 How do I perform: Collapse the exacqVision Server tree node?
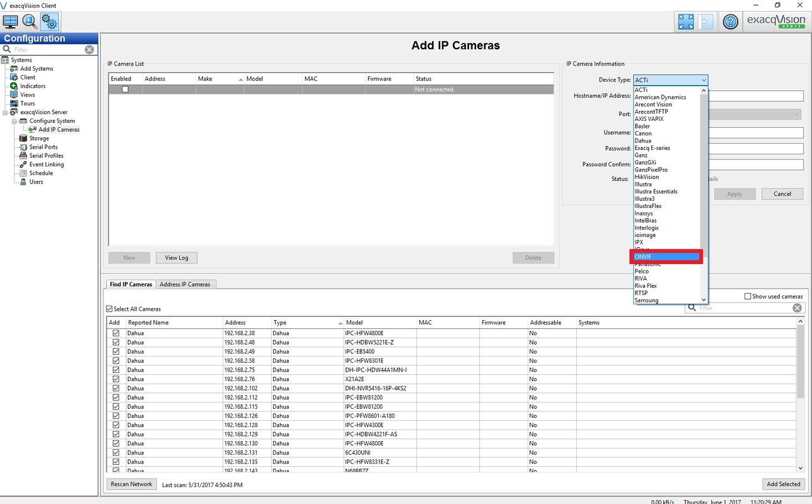tap(6, 112)
